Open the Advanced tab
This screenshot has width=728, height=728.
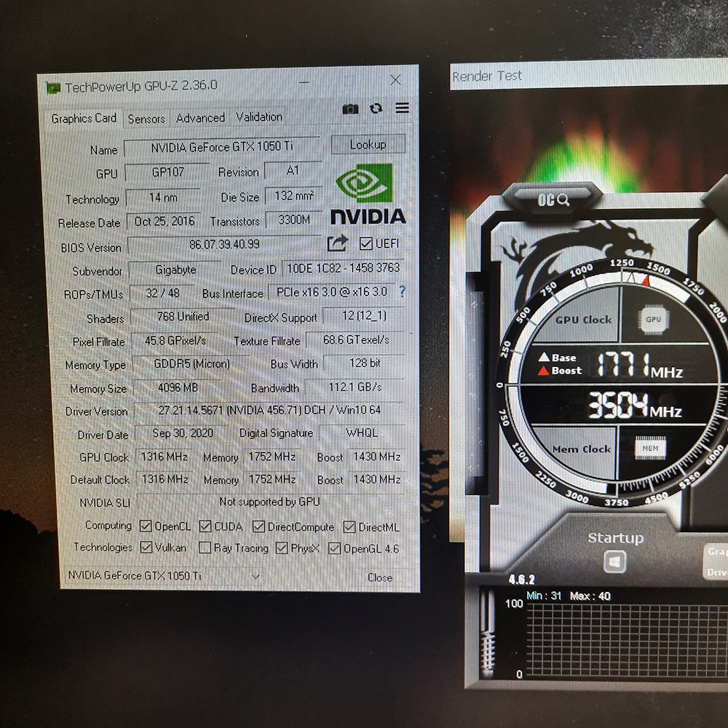[x=200, y=118]
